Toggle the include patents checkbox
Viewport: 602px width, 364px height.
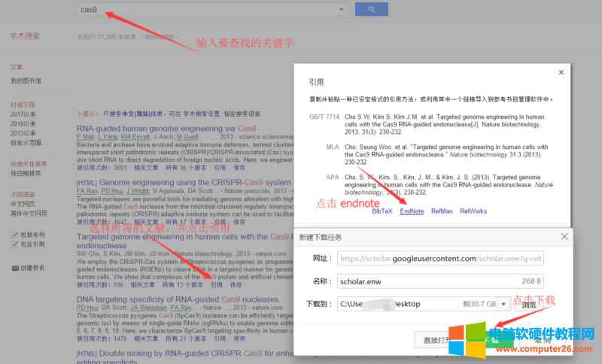coord(15,235)
